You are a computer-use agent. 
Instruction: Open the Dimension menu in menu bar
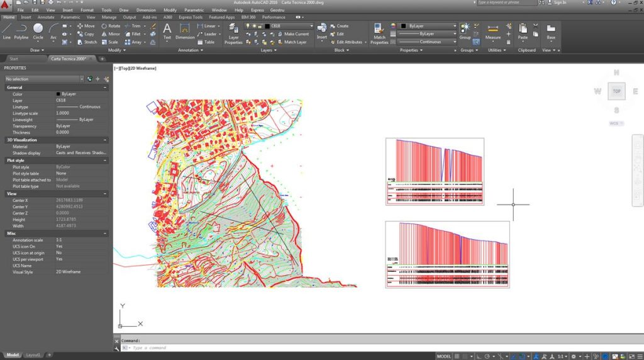[146, 10]
